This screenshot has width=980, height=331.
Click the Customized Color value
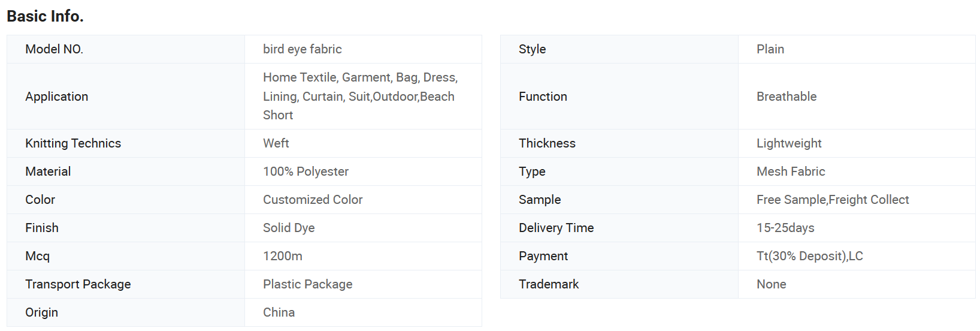(x=313, y=200)
